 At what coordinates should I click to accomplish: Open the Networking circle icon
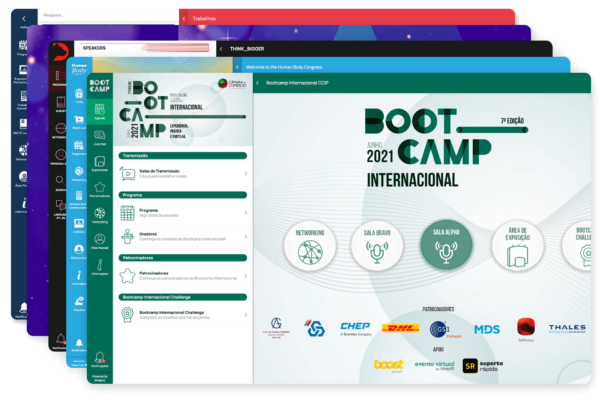click(310, 243)
